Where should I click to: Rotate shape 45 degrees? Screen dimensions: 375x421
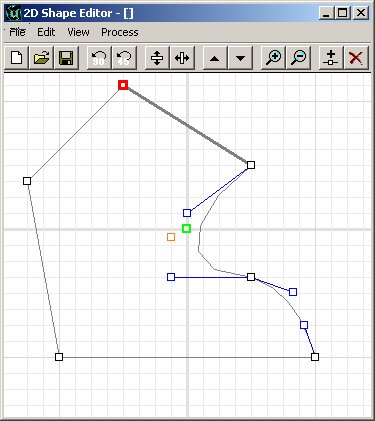coord(124,58)
